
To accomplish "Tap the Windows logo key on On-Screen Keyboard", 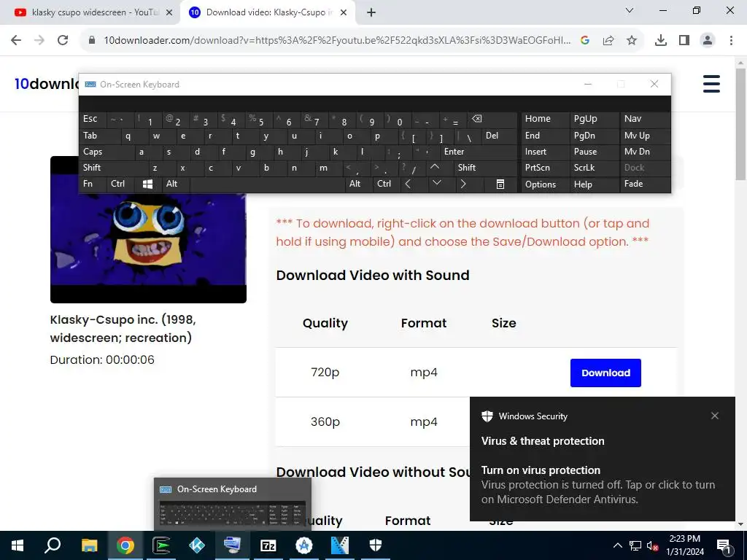I will coord(147,184).
